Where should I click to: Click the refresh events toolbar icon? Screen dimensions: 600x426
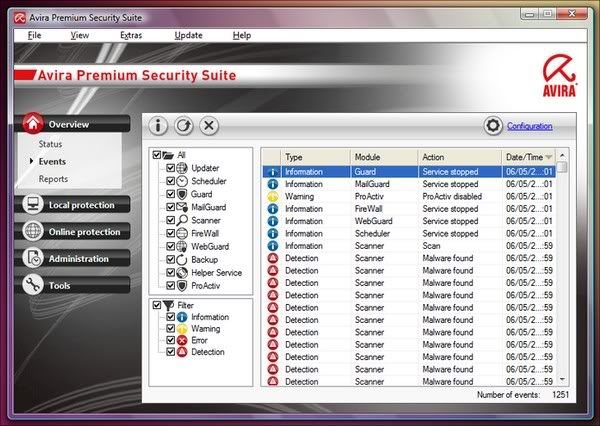(x=184, y=126)
